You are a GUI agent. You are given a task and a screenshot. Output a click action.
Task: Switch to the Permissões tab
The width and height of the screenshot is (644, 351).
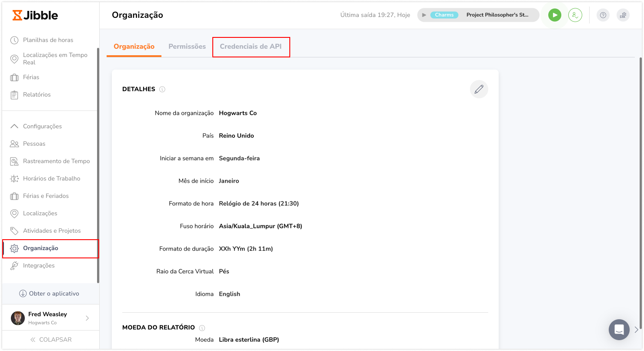187,47
